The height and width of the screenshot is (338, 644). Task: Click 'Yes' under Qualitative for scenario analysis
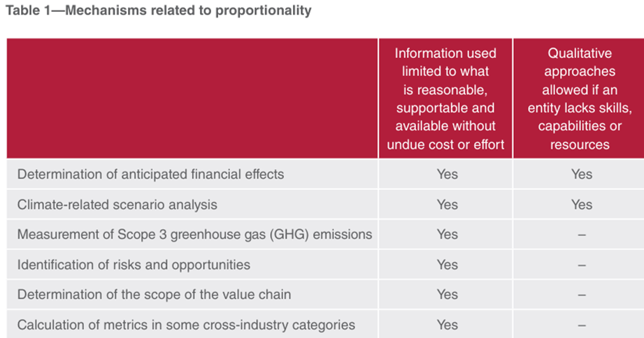pyautogui.click(x=581, y=205)
